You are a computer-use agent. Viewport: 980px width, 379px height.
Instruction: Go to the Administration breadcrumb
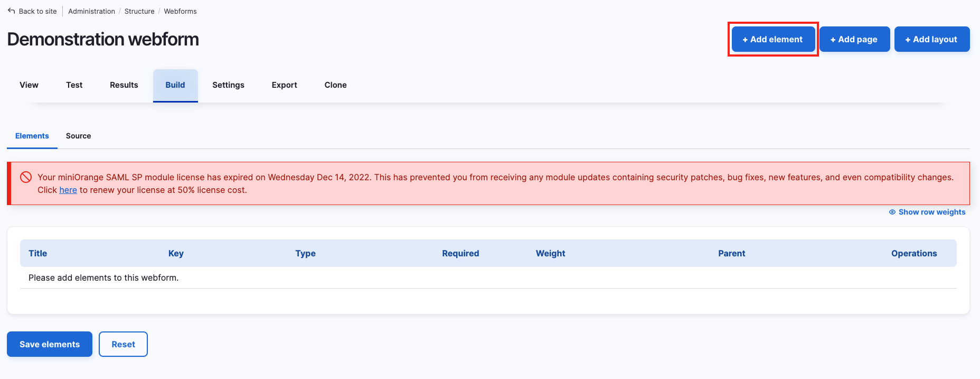click(91, 11)
